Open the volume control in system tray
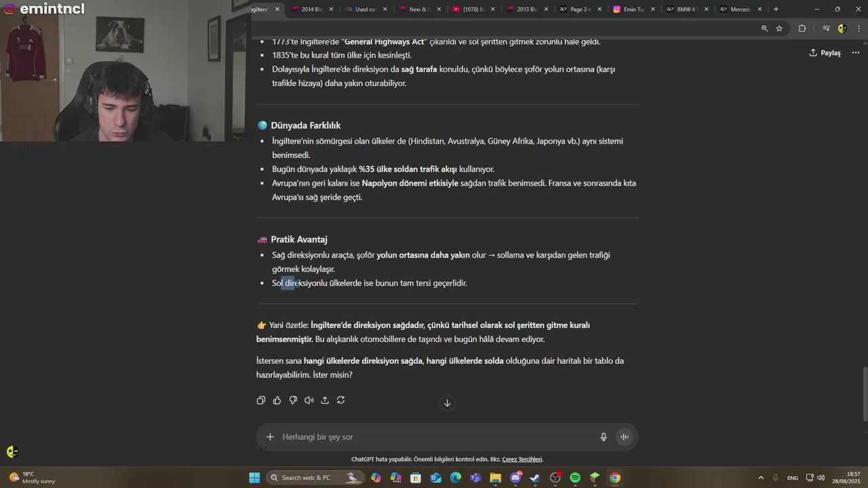Screen dimensions: 868x488 pos(821,478)
